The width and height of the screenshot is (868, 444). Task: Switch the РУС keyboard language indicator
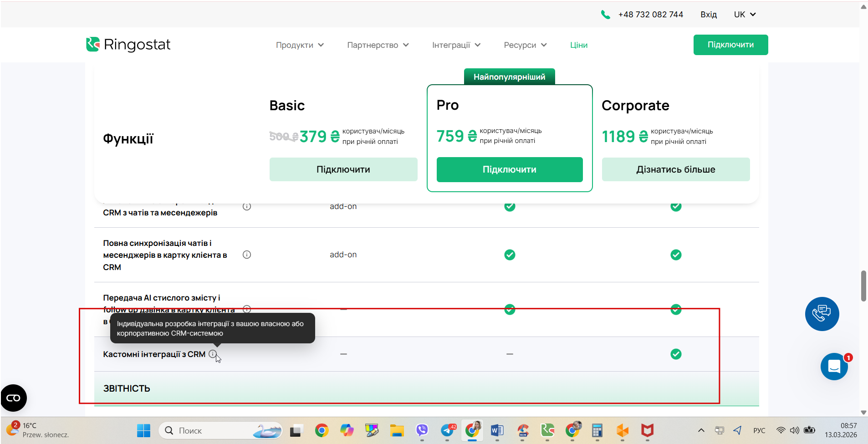(x=759, y=430)
